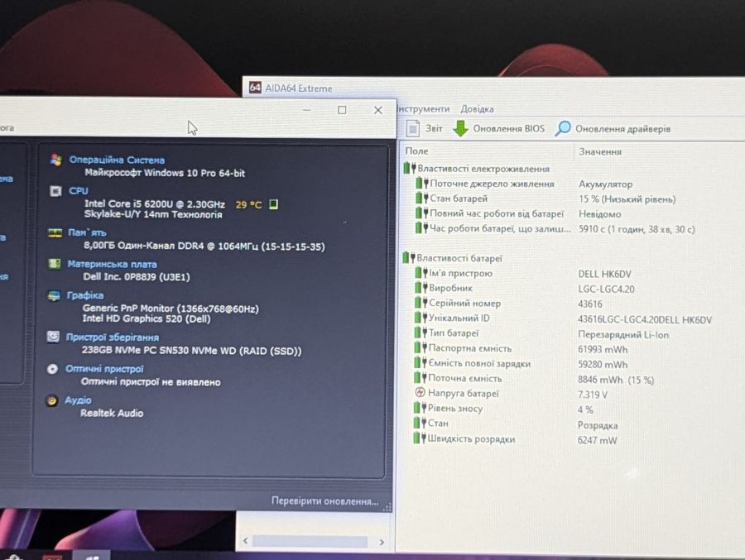Click the Напруга батареї voltage icon
The image size is (745, 560).
tap(420, 393)
